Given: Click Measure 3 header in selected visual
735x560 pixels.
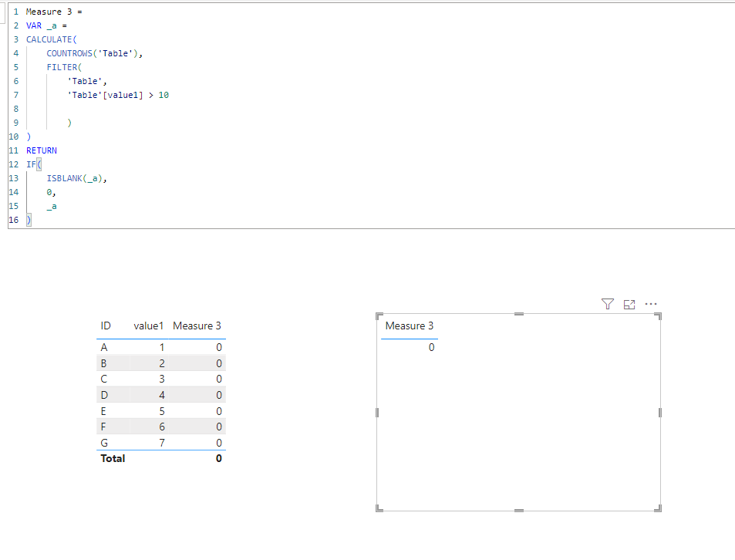Looking at the screenshot, I should click(x=410, y=326).
